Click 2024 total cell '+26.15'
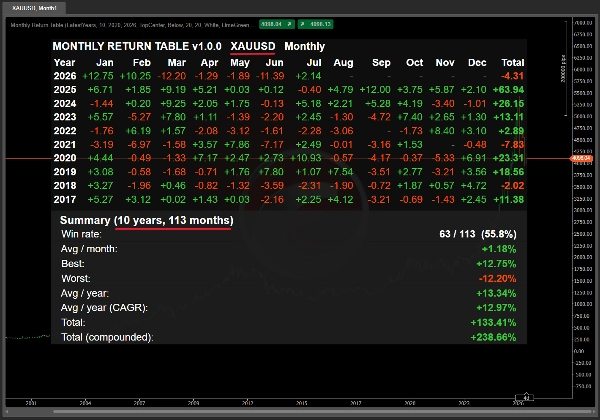The width and height of the screenshot is (600, 420). pos(509,104)
